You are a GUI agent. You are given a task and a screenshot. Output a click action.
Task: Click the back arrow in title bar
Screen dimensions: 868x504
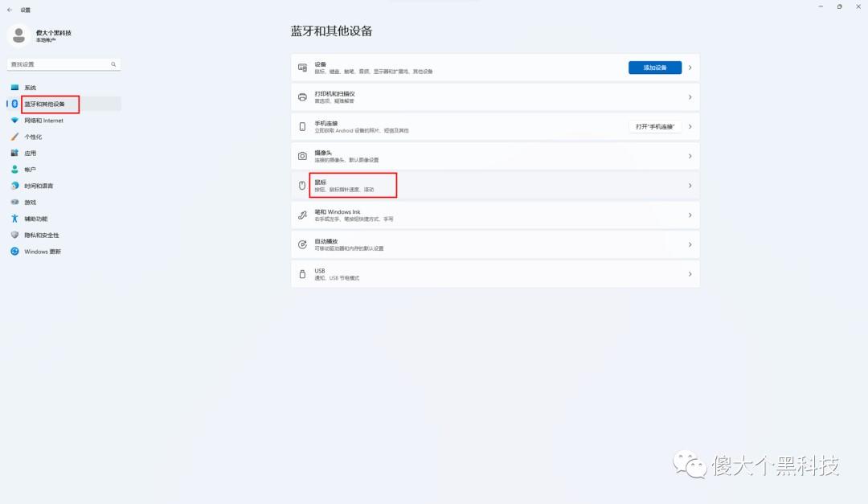(x=10, y=10)
